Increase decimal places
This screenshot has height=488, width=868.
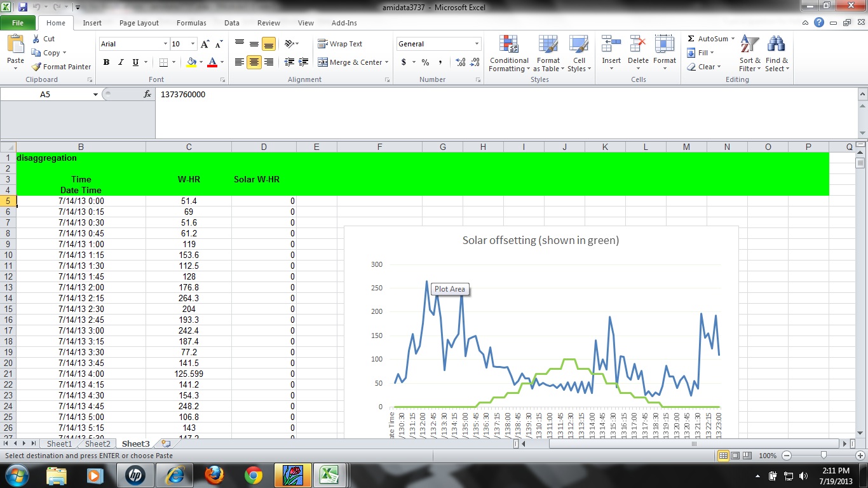461,62
